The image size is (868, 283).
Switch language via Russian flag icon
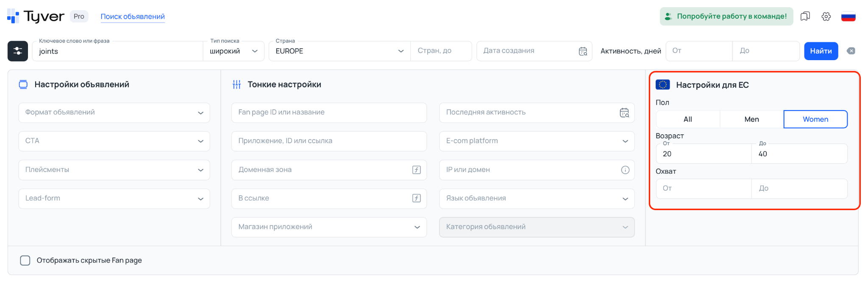click(849, 17)
